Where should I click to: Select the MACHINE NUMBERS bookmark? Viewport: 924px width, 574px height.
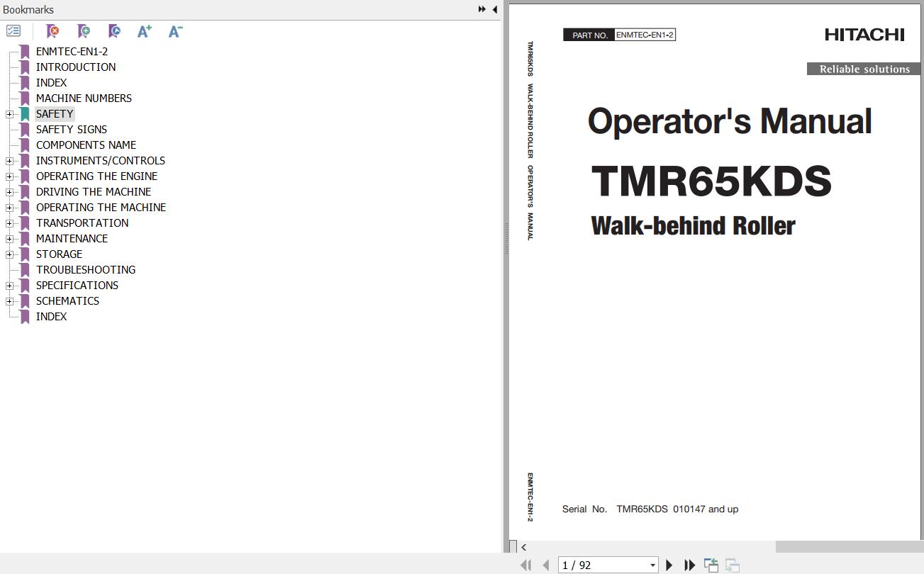tap(84, 99)
